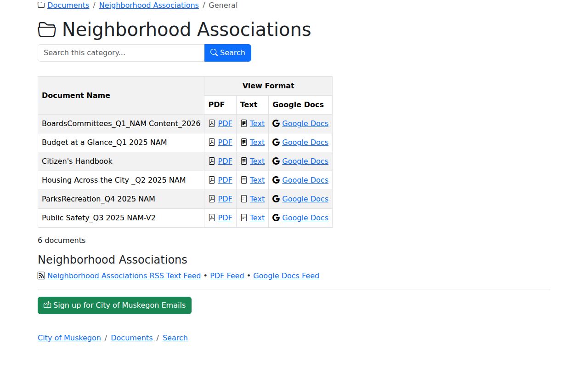
Task: Click the large folder icon in page heading
Action: [47, 30]
